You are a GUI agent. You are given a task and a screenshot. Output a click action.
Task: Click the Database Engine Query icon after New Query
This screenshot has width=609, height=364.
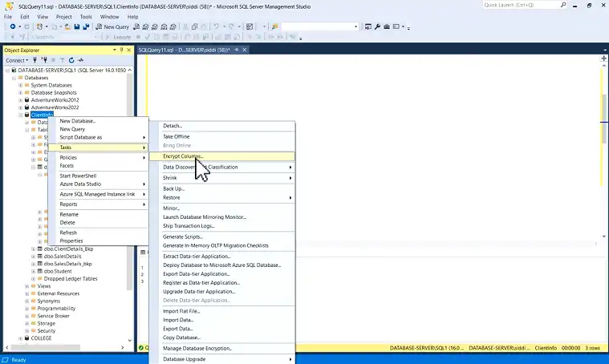(x=136, y=26)
